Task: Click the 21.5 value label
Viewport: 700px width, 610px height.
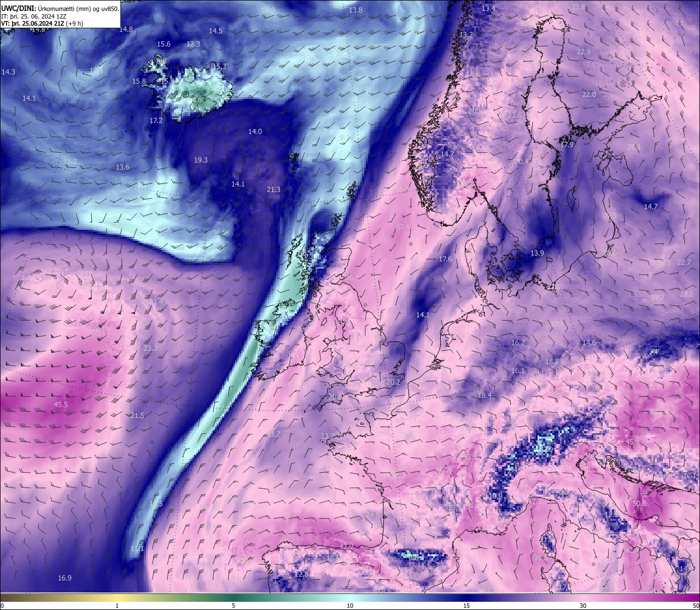Action: point(137,416)
